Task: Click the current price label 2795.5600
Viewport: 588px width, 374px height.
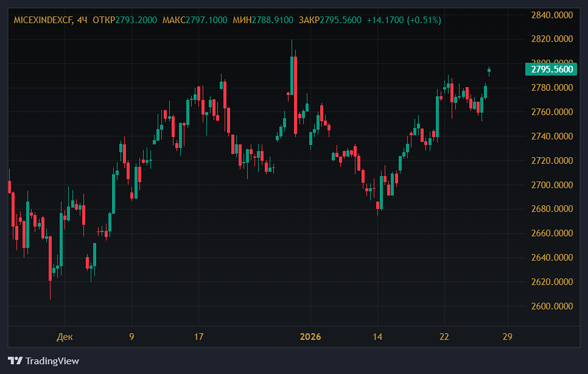Action: (x=551, y=69)
